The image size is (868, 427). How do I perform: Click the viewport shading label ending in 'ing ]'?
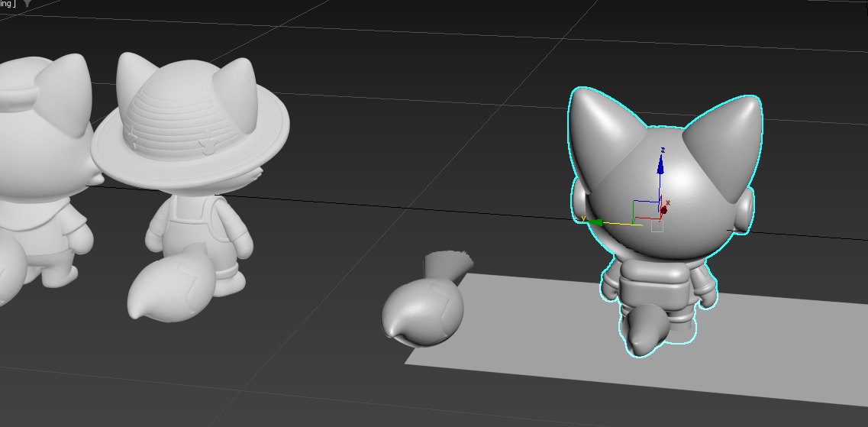8,3
